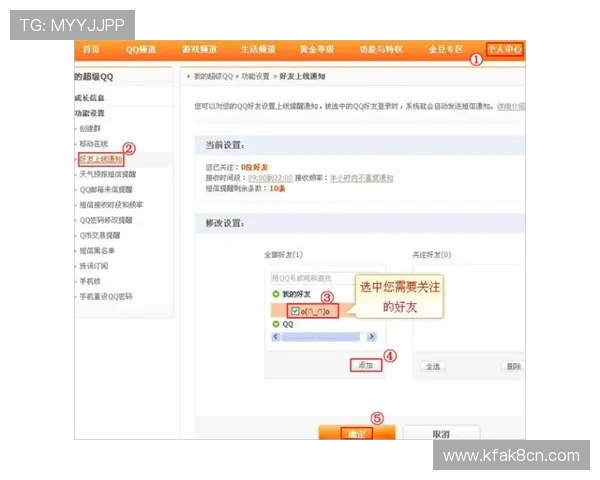Open Q币交易提醒 sidebar item
The width and height of the screenshot is (600, 480).
(100, 235)
